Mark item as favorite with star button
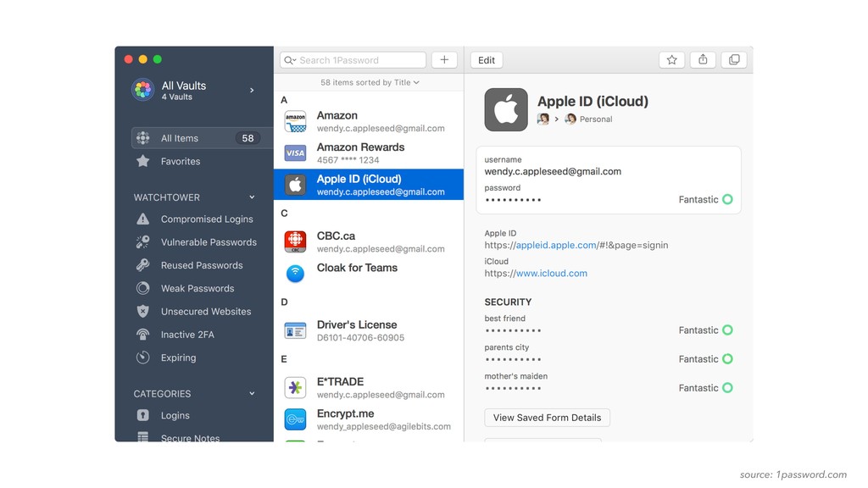The height and width of the screenshot is (488, 868). click(x=671, y=60)
